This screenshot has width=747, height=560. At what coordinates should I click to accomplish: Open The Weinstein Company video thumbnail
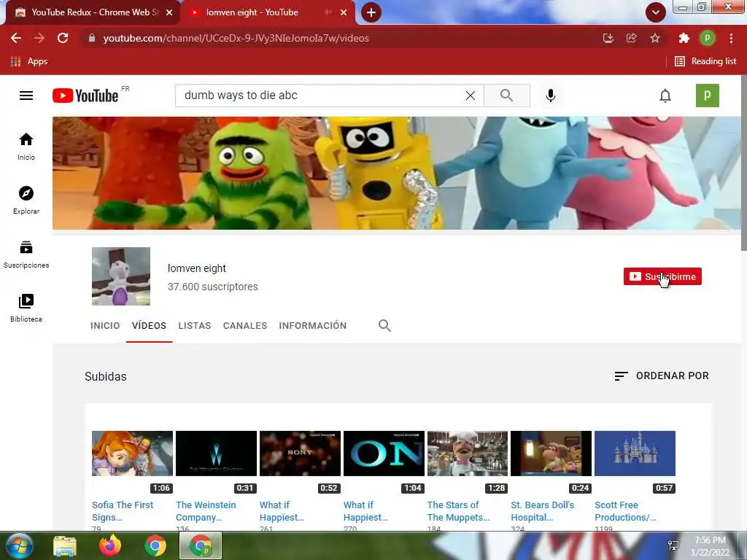click(x=216, y=454)
